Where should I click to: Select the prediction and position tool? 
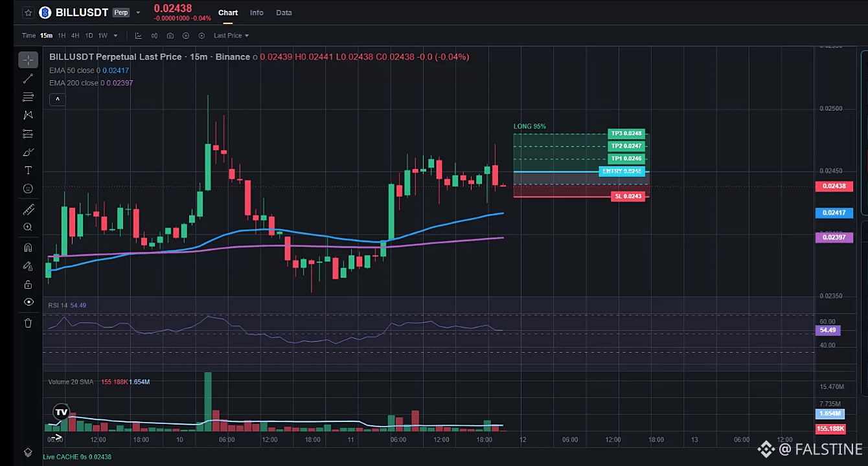(x=28, y=134)
